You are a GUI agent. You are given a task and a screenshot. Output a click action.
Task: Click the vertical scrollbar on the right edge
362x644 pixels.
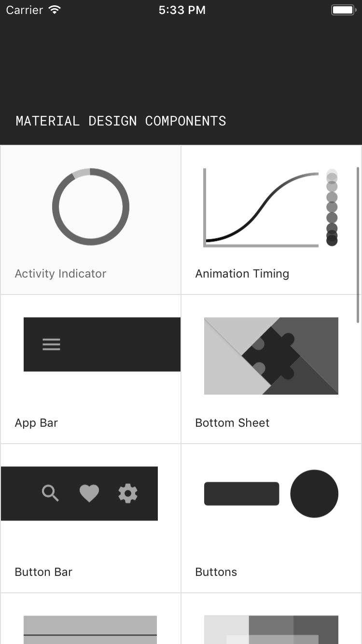358,245
